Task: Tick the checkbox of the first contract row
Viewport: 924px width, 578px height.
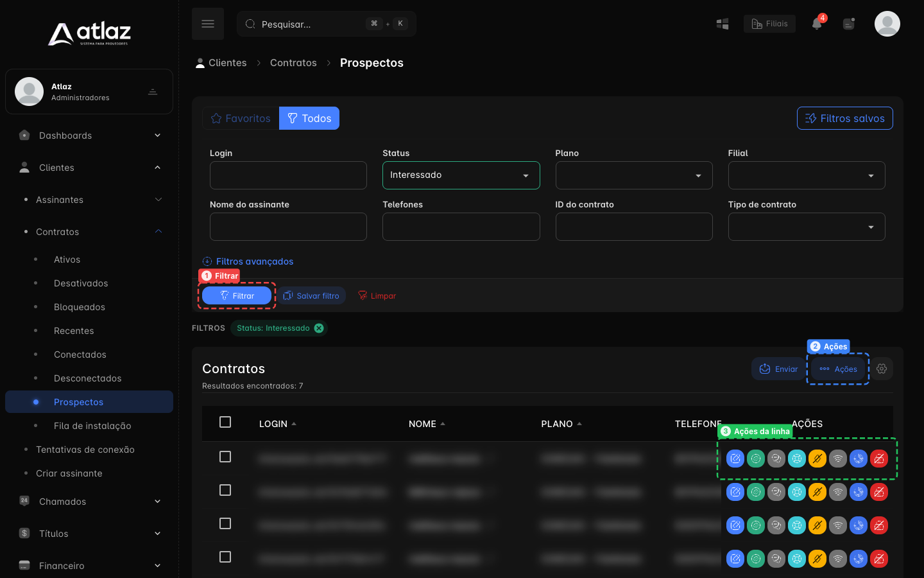Action: click(225, 457)
